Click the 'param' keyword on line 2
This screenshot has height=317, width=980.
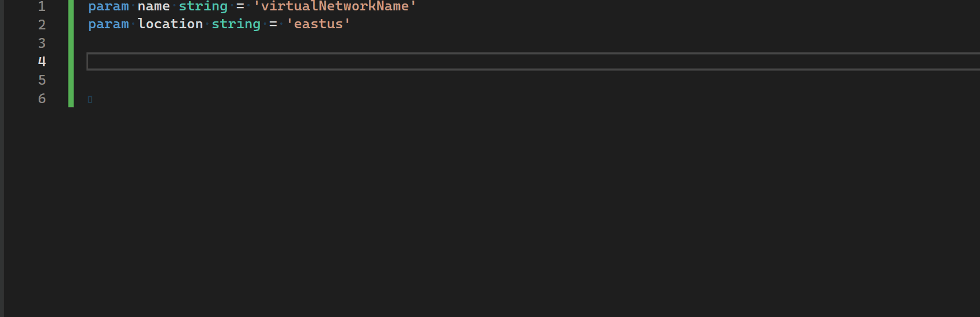108,24
